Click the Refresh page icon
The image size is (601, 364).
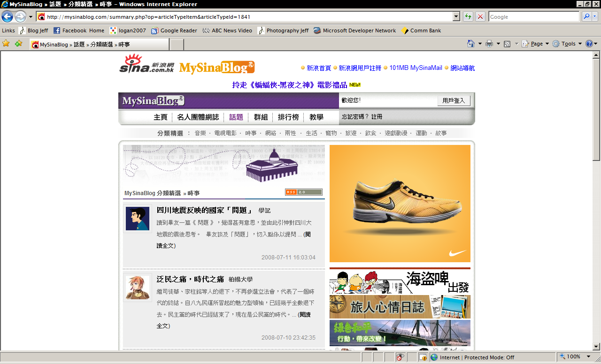click(468, 17)
